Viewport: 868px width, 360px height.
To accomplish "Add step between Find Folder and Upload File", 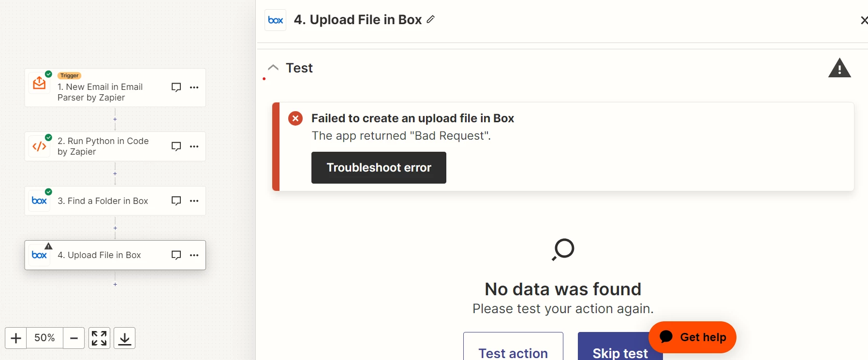I will click(x=115, y=228).
